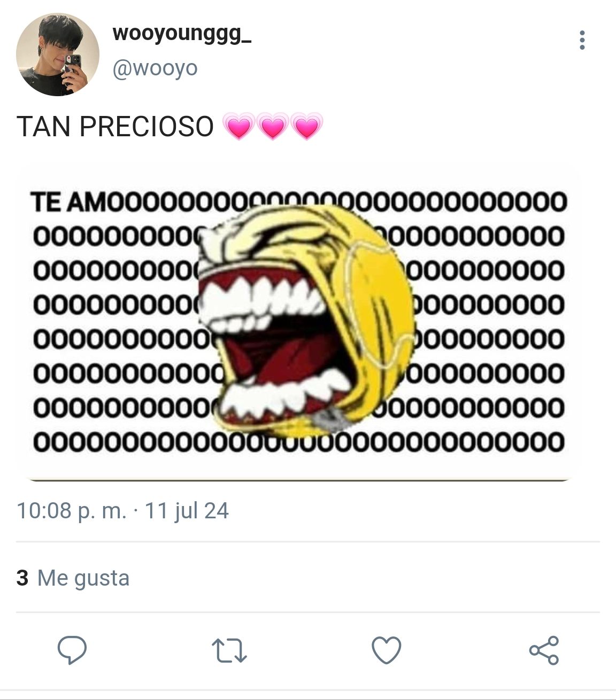The image size is (616, 700).
Task: Tap the share icon
Action: click(x=544, y=650)
